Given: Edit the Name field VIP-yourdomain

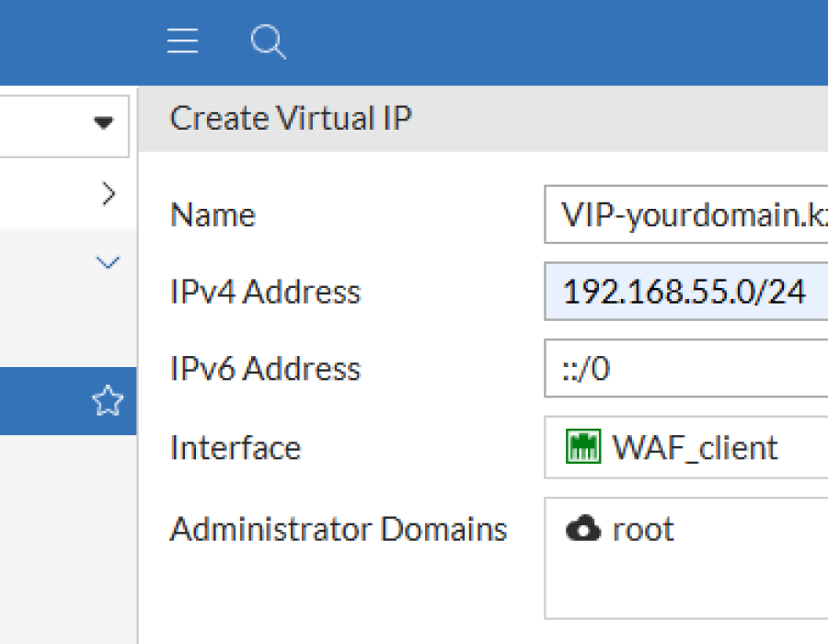Looking at the screenshot, I should click(686, 214).
